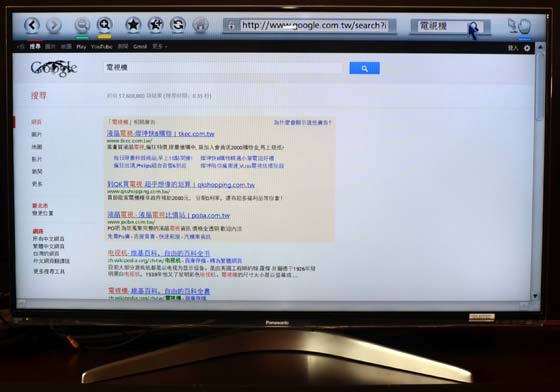Expand 更多 dropdown in the black Google bar
The width and height of the screenshot is (560, 392).
tap(159, 46)
